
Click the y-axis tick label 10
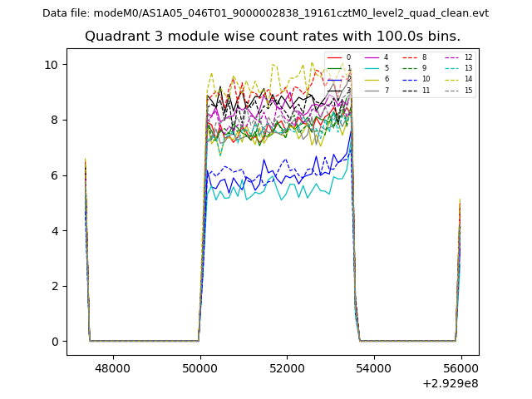tap(52, 65)
